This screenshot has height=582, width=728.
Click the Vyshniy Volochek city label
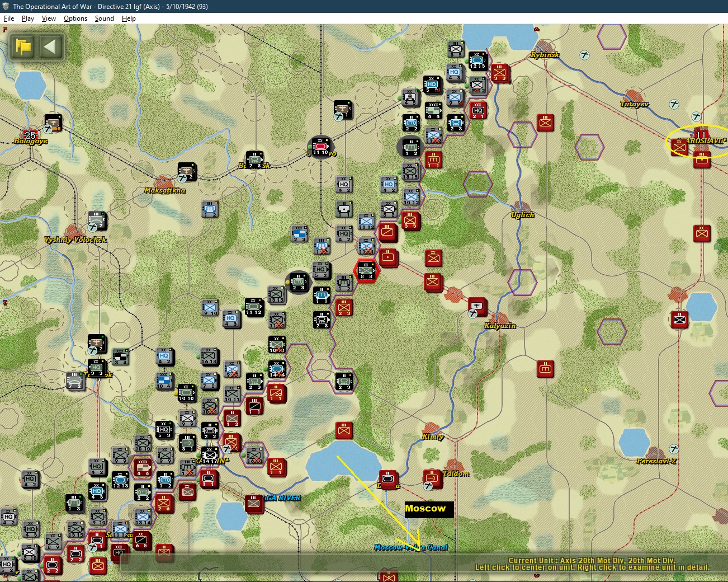click(x=75, y=240)
